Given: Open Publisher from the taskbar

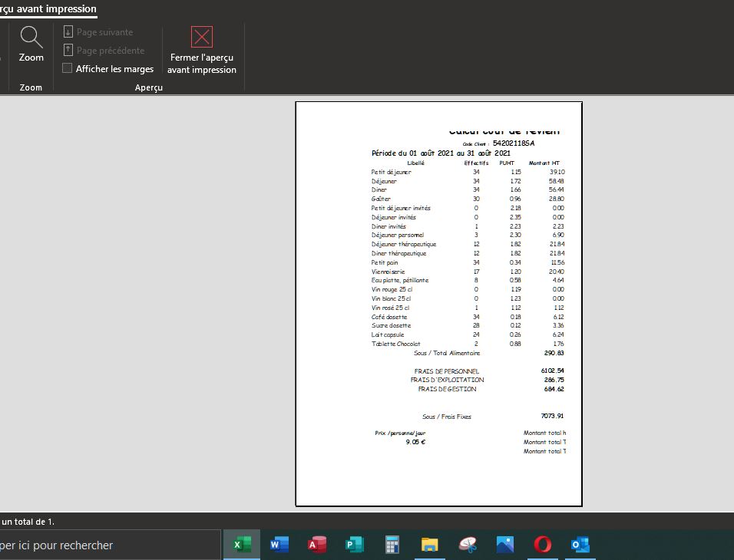Looking at the screenshot, I should 355,545.
